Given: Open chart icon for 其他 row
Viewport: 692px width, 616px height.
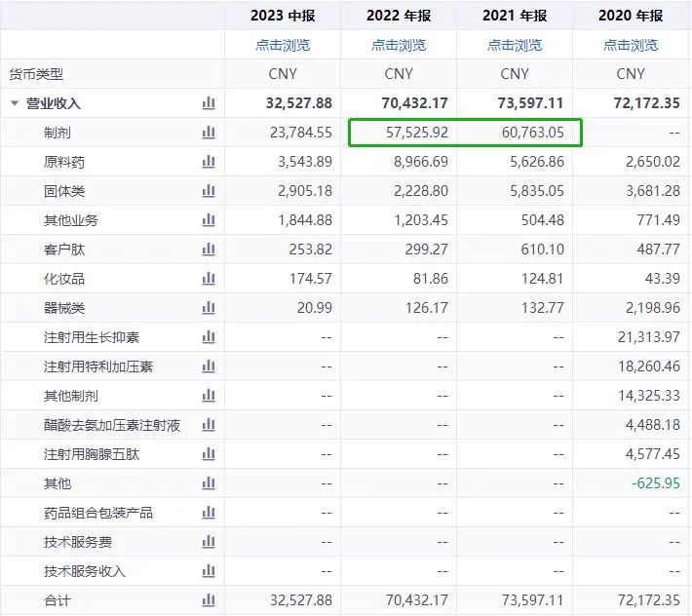Looking at the screenshot, I should [209, 483].
